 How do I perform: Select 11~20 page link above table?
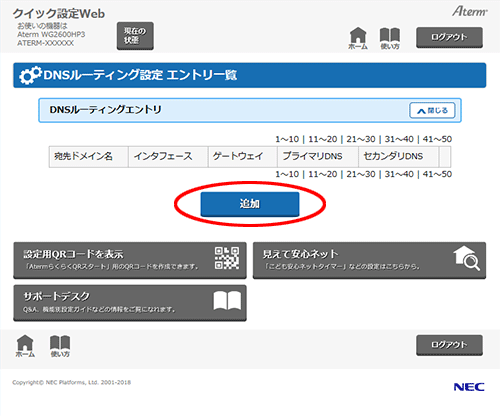coord(323,139)
